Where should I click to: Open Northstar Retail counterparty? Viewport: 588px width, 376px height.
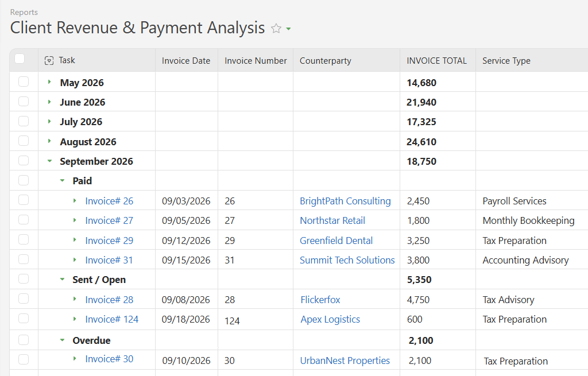pos(332,220)
